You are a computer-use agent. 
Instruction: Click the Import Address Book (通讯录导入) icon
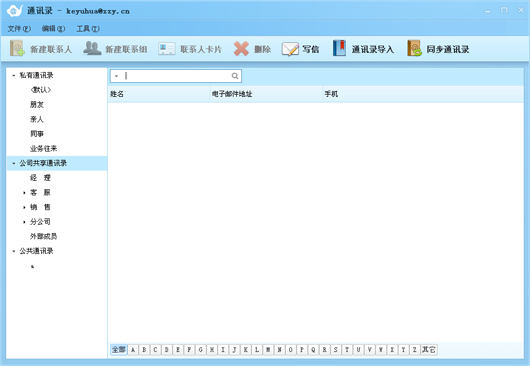[x=339, y=48]
